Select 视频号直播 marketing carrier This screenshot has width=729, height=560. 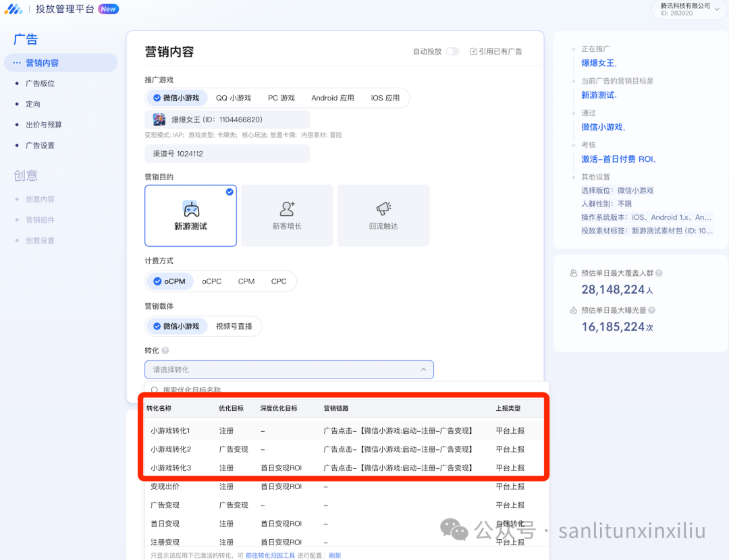234,327
